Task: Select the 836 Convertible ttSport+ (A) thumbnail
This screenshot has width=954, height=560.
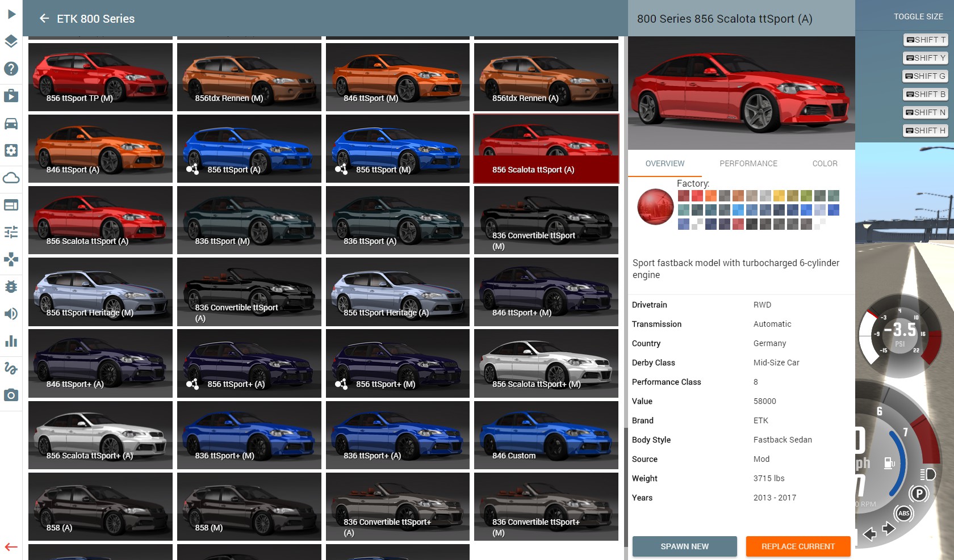Action: [x=397, y=507]
